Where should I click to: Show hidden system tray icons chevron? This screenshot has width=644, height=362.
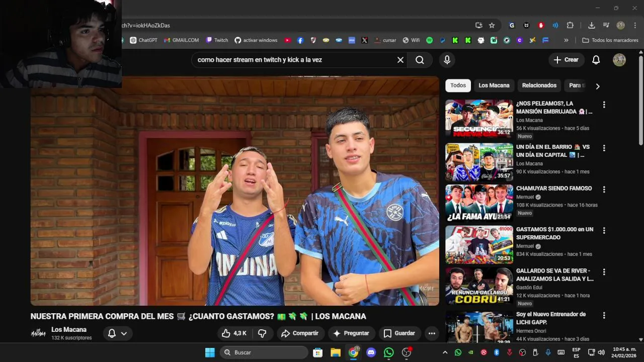[445, 352]
